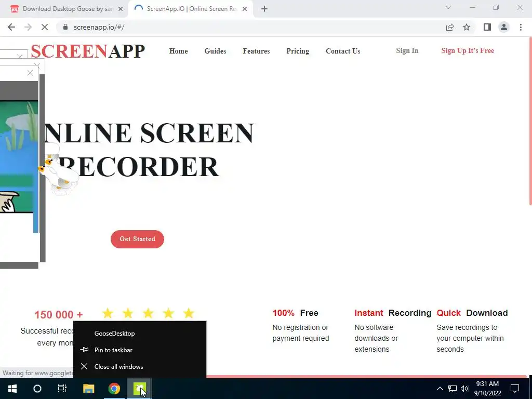Go to Home in site navigation

[x=179, y=51]
